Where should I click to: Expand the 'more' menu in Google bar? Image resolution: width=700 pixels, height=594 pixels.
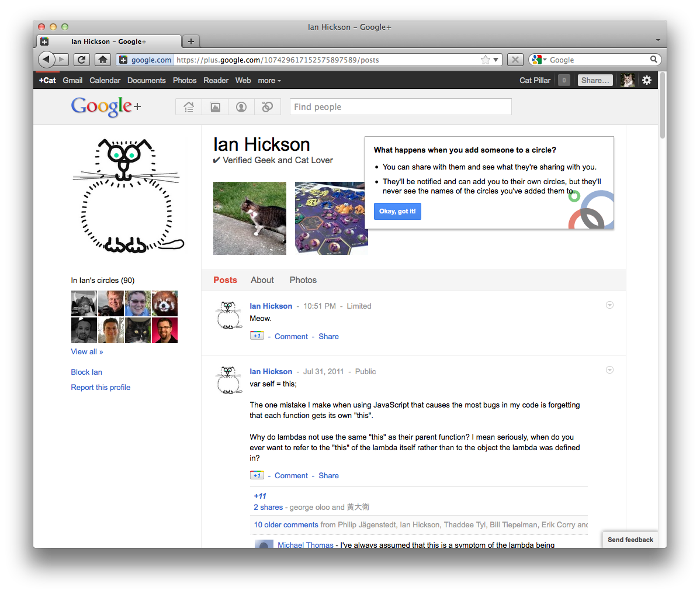(x=269, y=81)
